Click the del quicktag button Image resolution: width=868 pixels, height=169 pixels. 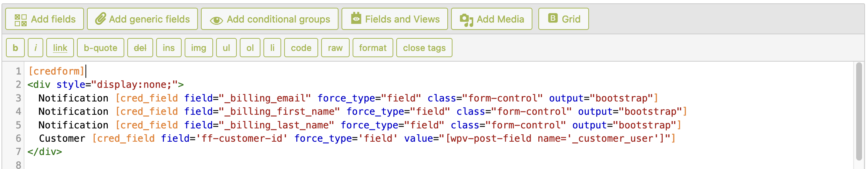(140, 48)
